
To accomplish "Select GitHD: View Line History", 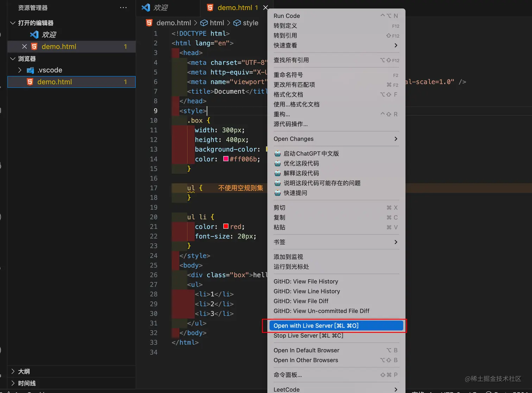I will click(x=336, y=291).
